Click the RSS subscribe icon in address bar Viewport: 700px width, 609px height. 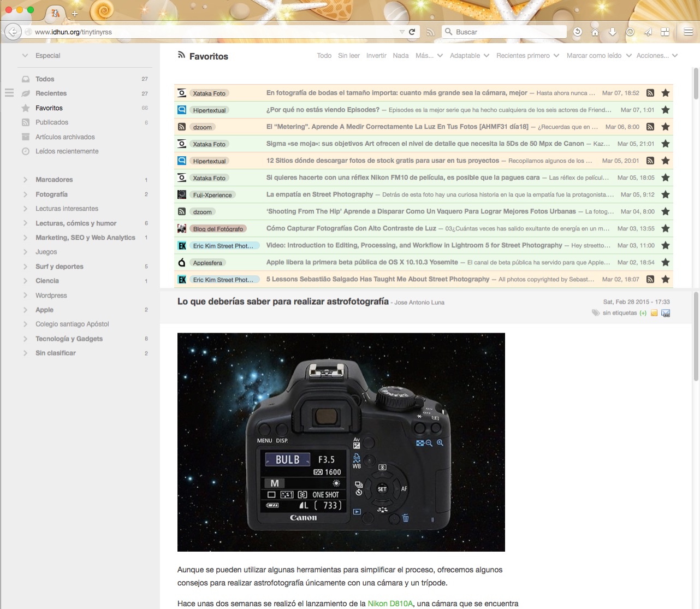click(x=430, y=32)
